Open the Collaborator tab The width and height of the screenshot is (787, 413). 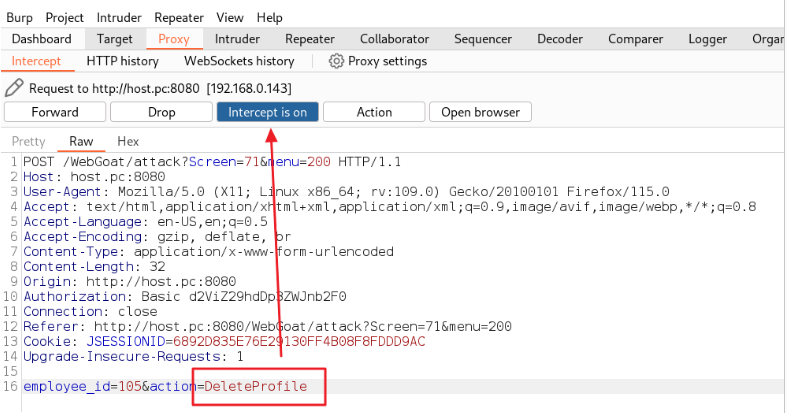click(x=395, y=39)
